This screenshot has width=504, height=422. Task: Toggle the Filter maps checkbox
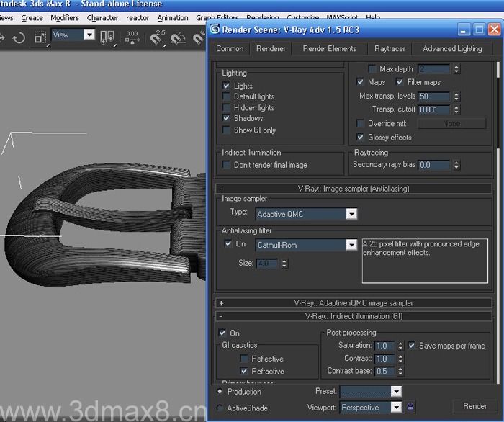pyautogui.click(x=400, y=81)
